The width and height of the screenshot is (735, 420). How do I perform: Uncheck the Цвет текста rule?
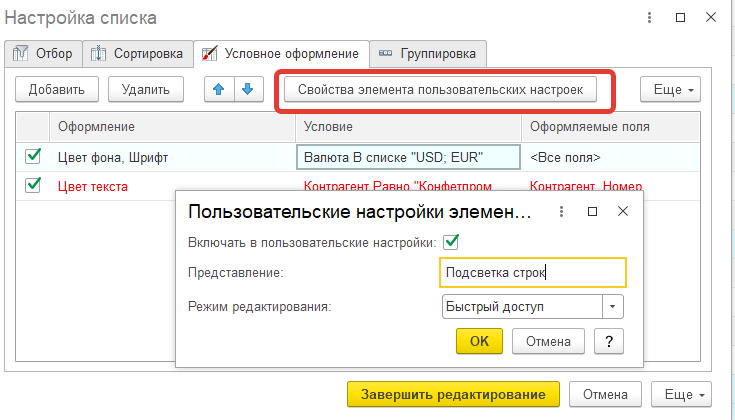pos(33,185)
